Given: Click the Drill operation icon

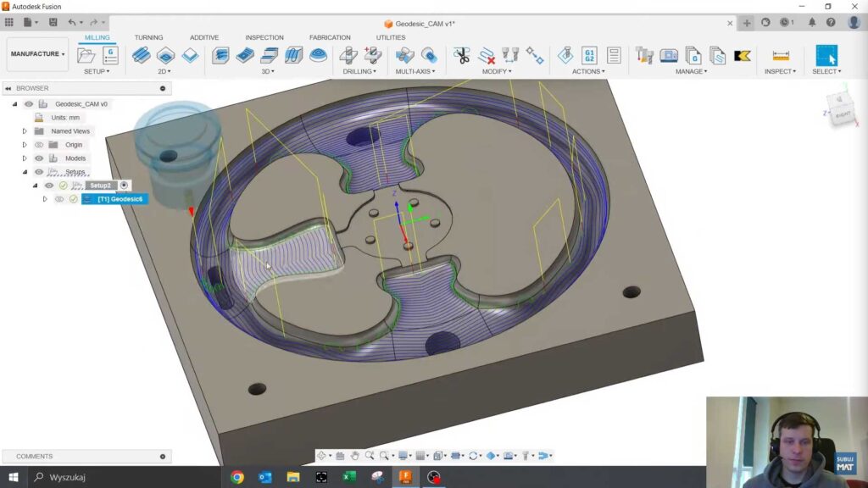Looking at the screenshot, I should 348,56.
